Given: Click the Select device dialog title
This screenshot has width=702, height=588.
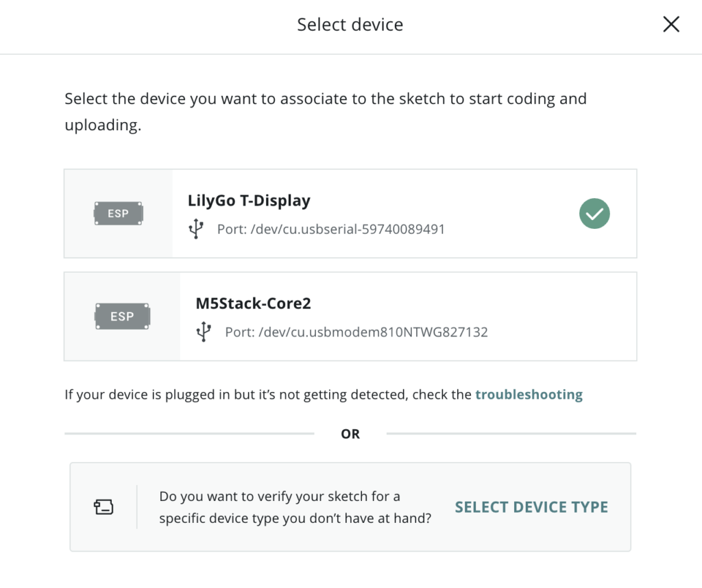Looking at the screenshot, I should pyautogui.click(x=350, y=25).
